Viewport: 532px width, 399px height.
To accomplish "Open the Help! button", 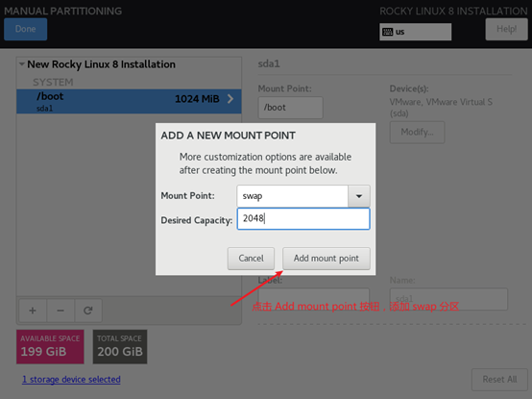I will pos(506,29).
